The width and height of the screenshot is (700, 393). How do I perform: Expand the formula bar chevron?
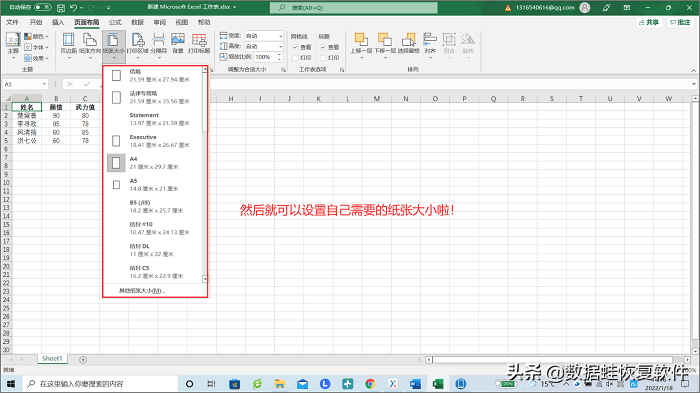pyautogui.click(x=694, y=84)
